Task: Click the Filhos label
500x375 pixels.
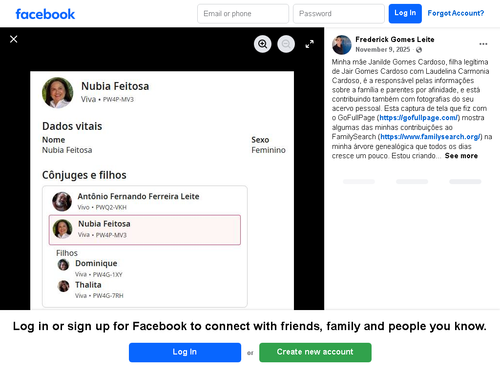Action: click(x=67, y=253)
